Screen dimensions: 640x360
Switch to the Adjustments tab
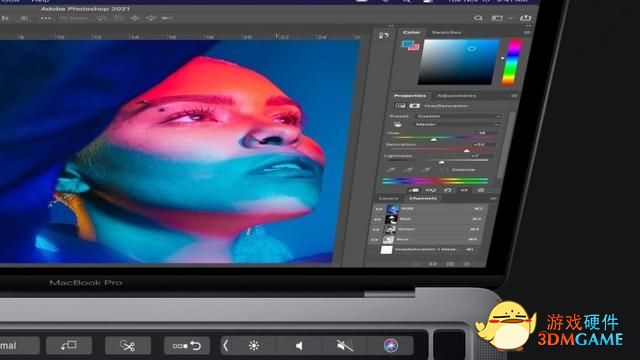(x=456, y=96)
